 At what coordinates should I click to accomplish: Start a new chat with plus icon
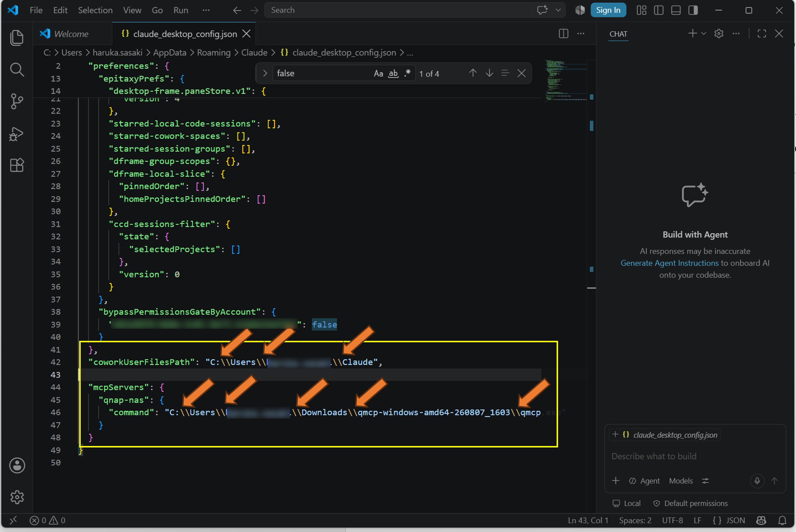pos(692,33)
